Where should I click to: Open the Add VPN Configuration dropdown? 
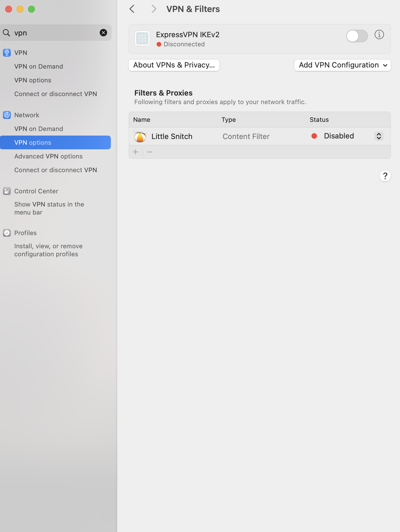tap(343, 65)
